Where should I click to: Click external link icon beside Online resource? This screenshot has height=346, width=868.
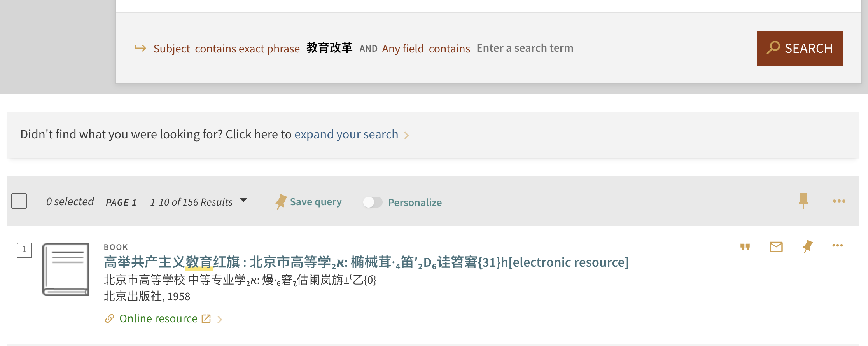coord(206,319)
